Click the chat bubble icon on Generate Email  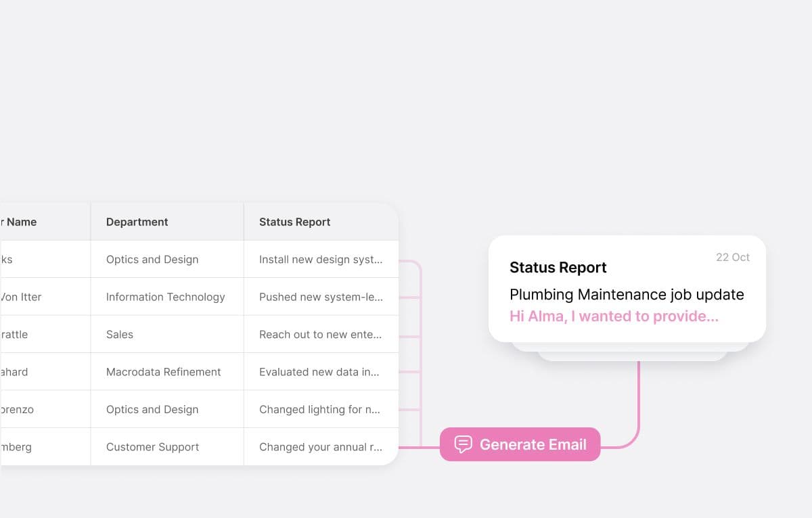click(x=463, y=444)
